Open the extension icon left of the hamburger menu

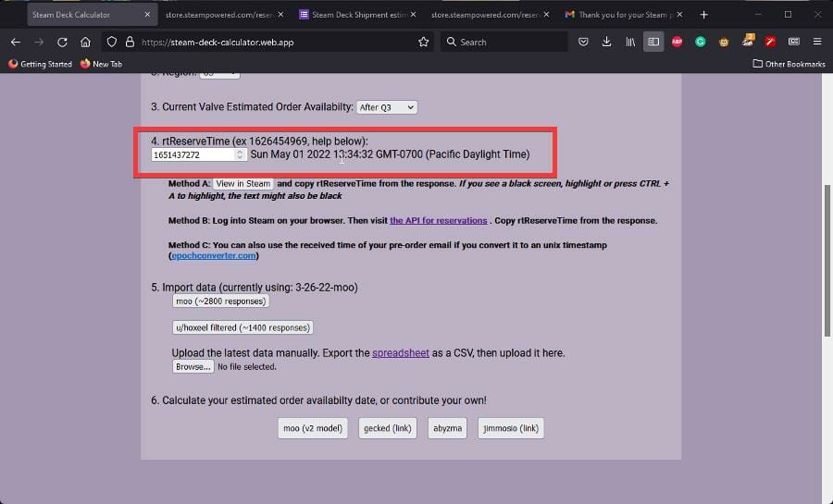point(794,42)
